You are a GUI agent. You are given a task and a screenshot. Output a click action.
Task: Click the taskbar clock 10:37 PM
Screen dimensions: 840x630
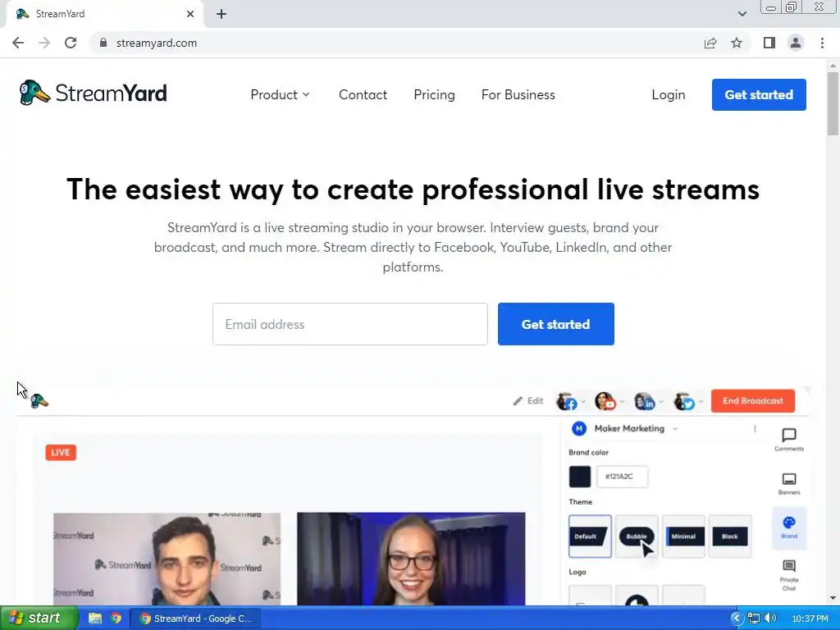tap(810, 619)
